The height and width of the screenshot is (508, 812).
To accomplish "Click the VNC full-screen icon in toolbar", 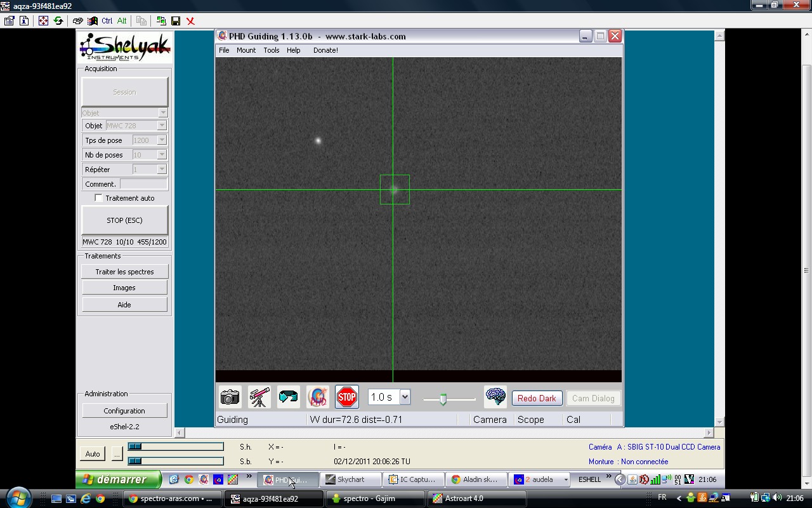I will pos(43,21).
